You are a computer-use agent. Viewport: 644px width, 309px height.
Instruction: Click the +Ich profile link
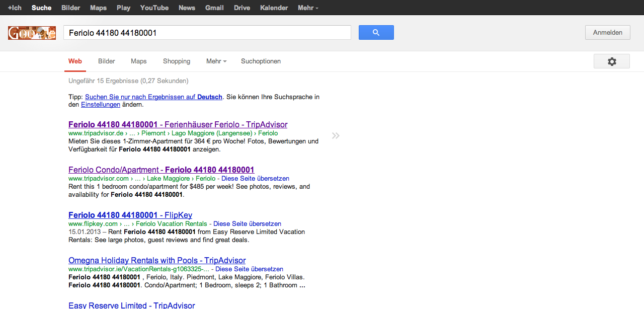[x=15, y=8]
